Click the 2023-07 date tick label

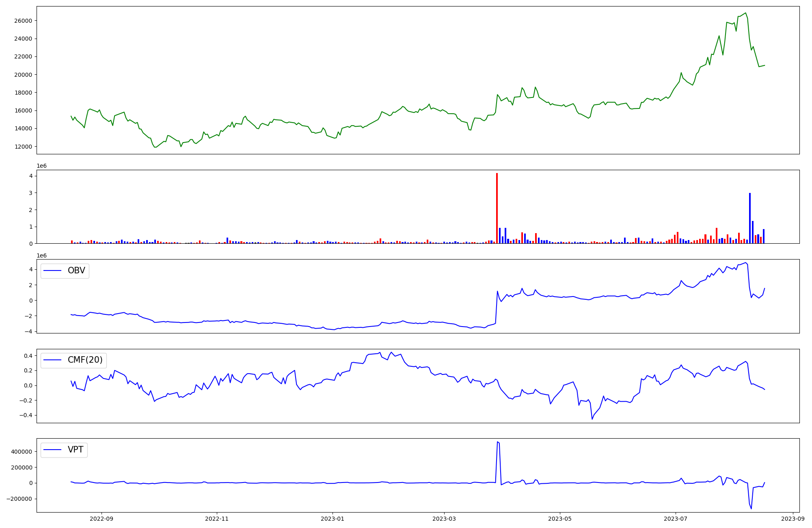click(676, 519)
